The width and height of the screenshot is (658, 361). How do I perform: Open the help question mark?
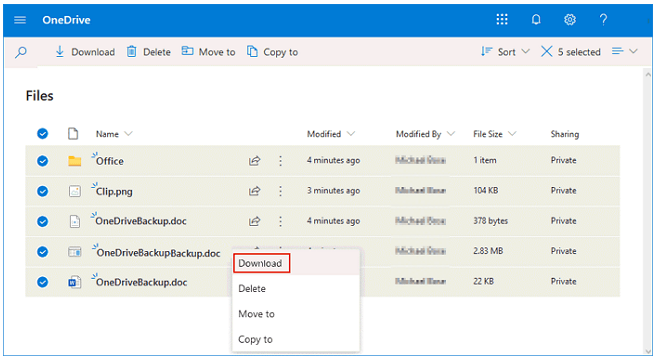tap(603, 20)
